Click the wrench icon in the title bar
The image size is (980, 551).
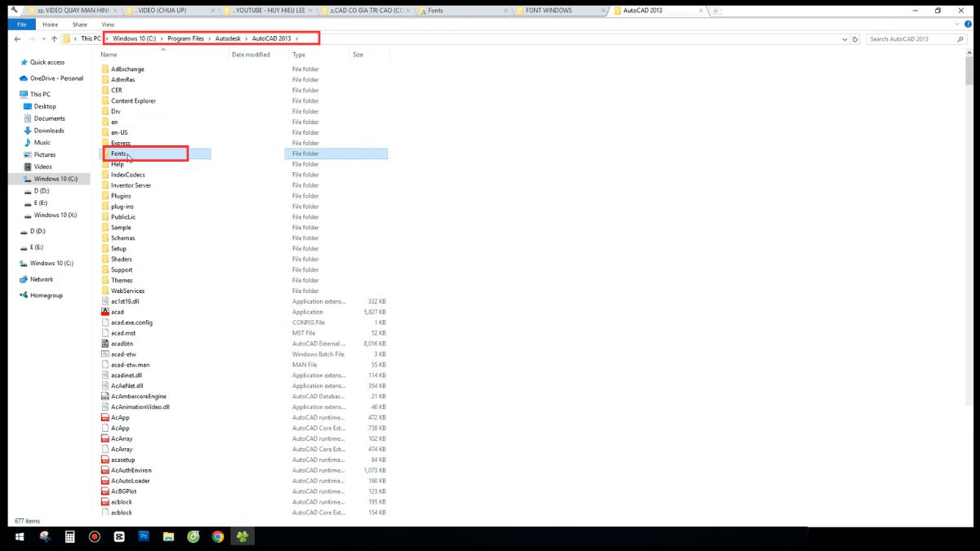(x=14, y=11)
